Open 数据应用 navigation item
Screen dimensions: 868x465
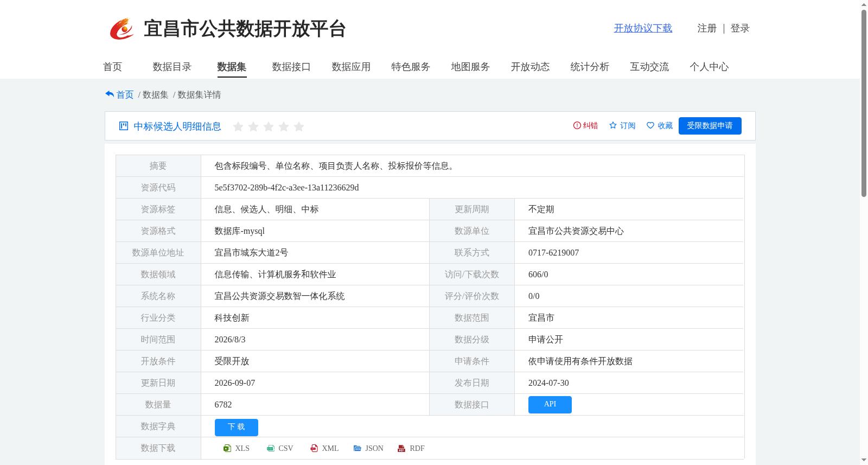352,67
